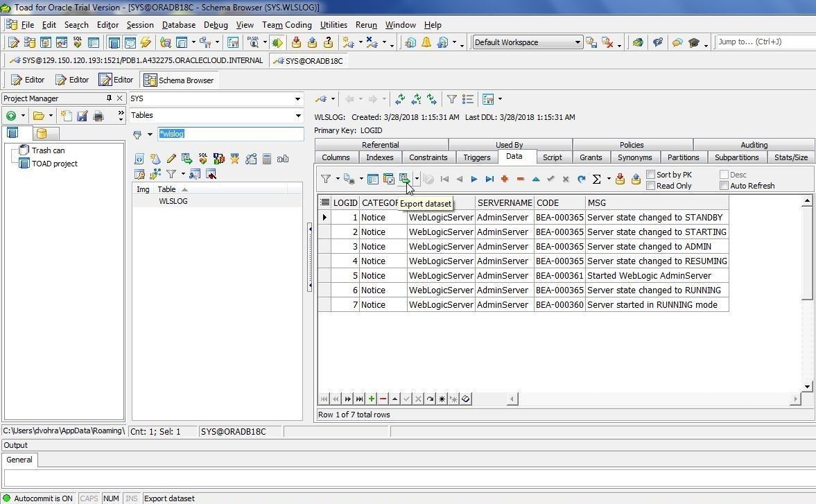This screenshot has width=816, height=504.
Task: Open the Team Coding menu
Action: click(x=287, y=24)
